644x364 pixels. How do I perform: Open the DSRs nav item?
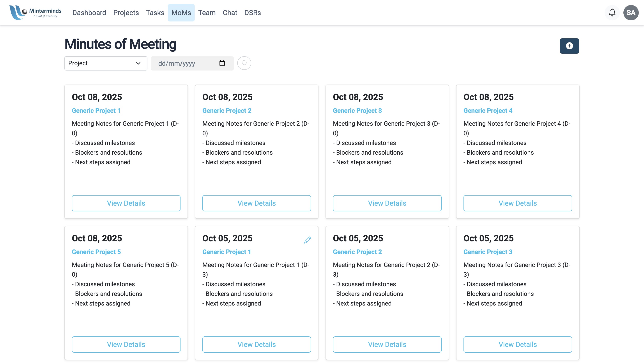tap(252, 13)
